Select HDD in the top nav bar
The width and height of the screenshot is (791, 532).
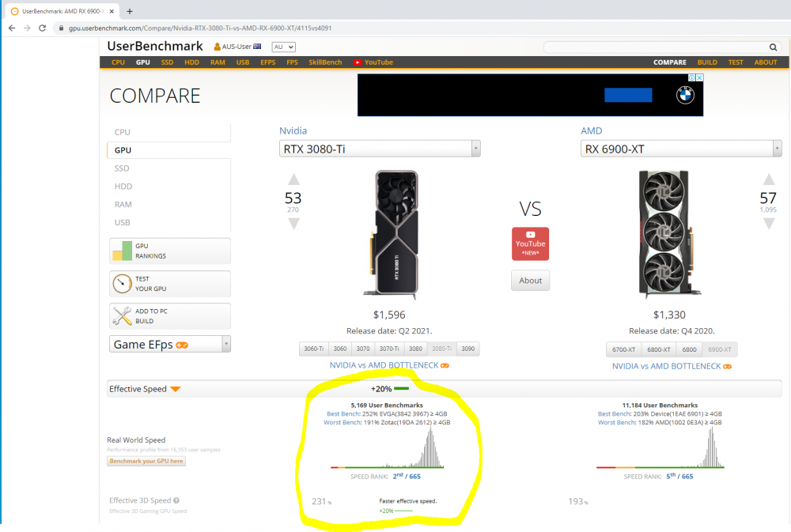point(191,62)
